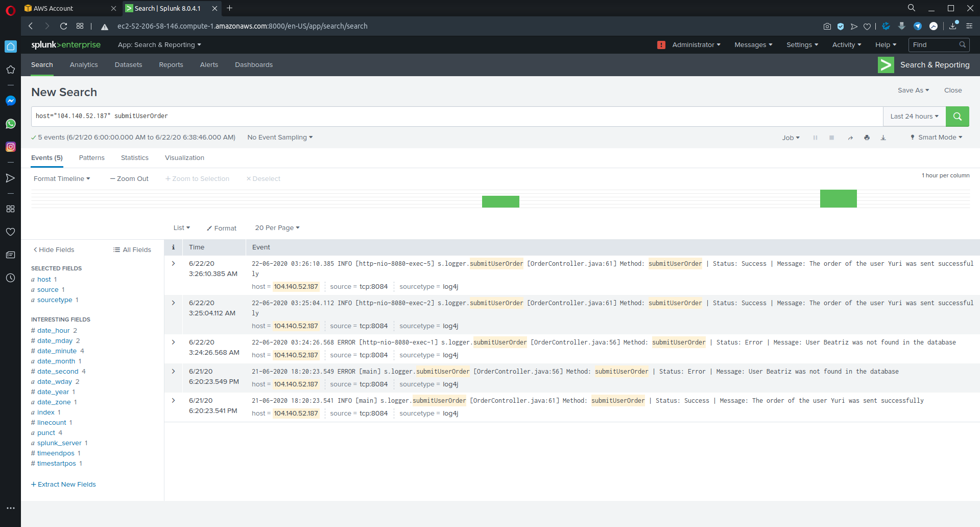The width and height of the screenshot is (980, 527).
Task: Open No Event Sampling dropdown
Action: pyautogui.click(x=280, y=138)
